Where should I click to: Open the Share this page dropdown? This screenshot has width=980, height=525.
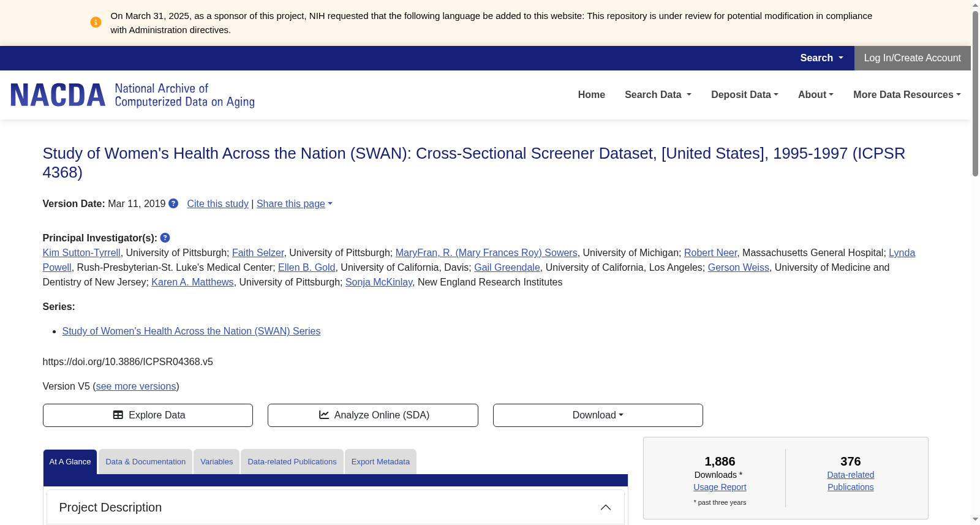click(x=295, y=204)
